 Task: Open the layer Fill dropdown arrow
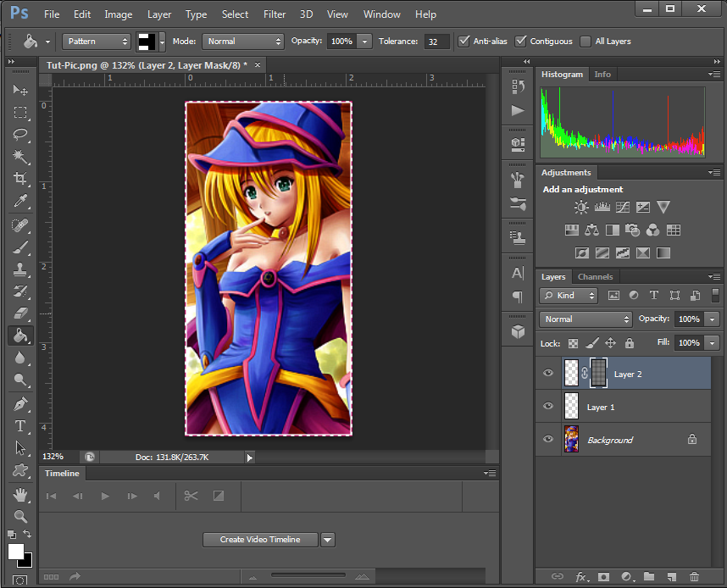tap(712, 342)
